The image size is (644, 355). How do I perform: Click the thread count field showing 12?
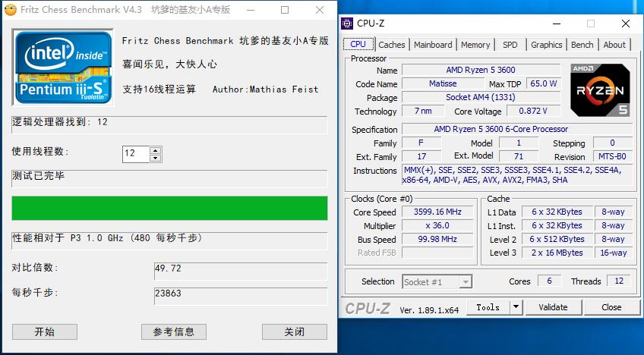coord(136,154)
